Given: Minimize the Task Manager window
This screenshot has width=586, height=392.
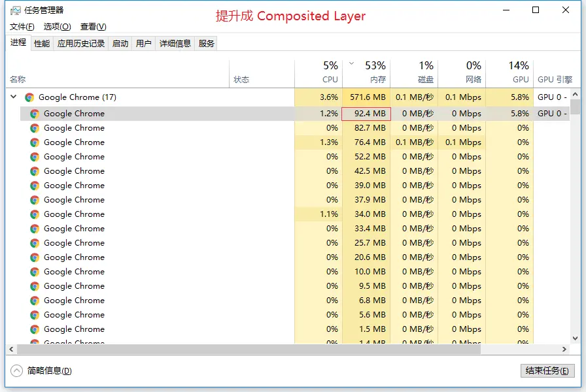Looking at the screenshot, I should (x=506, y=10).
